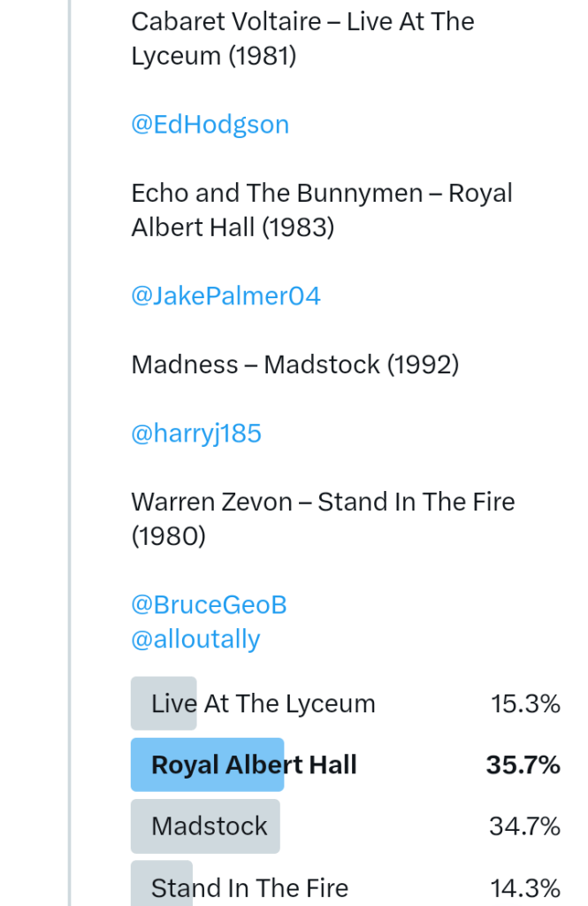Click the bold 35.7% winning result
588x906 pixels.
[523, 765]
